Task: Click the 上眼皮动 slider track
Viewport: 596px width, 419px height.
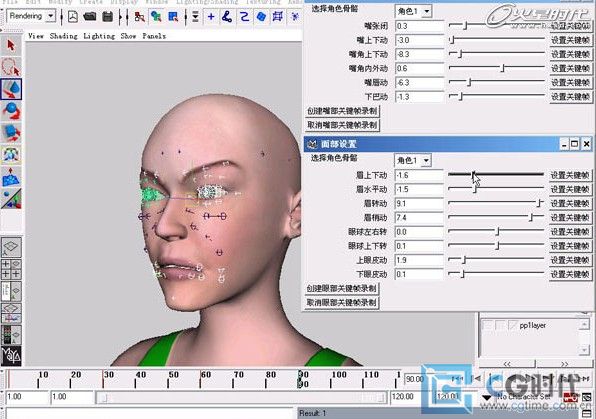Action: point(496,259)
